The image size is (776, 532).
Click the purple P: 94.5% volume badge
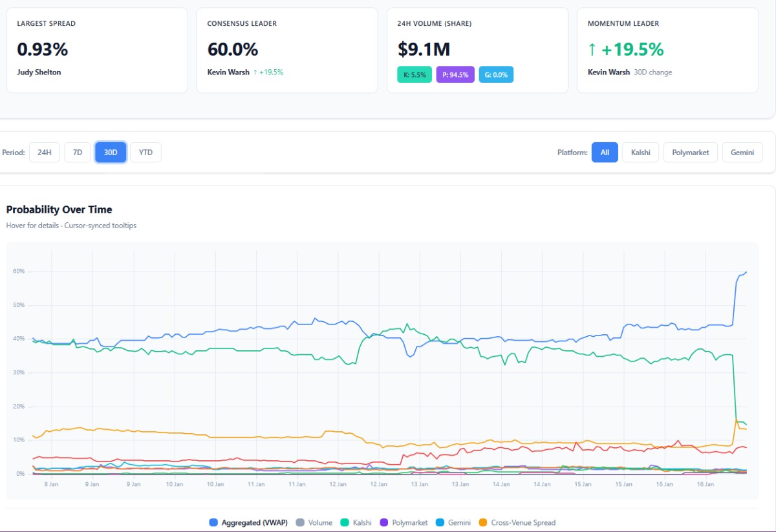click(455, 75)
